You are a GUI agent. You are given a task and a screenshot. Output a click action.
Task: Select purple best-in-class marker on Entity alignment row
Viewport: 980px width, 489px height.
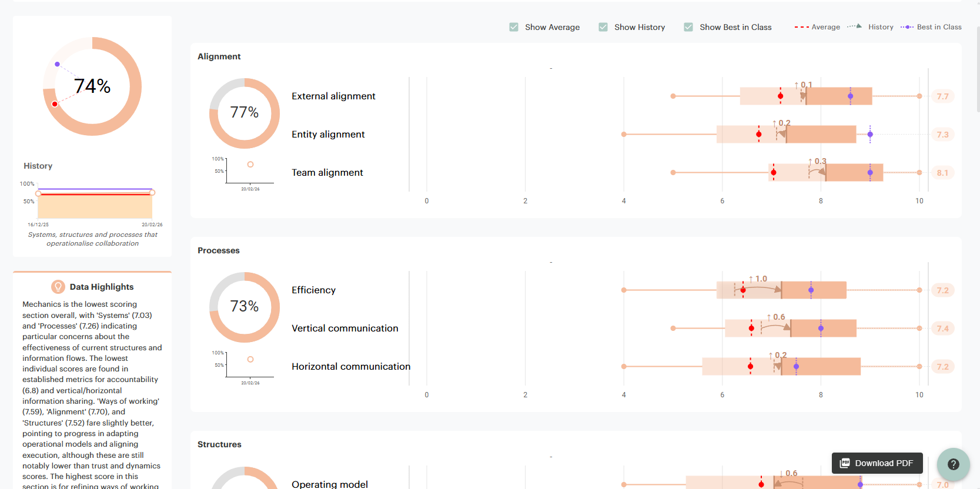[x=870, y=134]
